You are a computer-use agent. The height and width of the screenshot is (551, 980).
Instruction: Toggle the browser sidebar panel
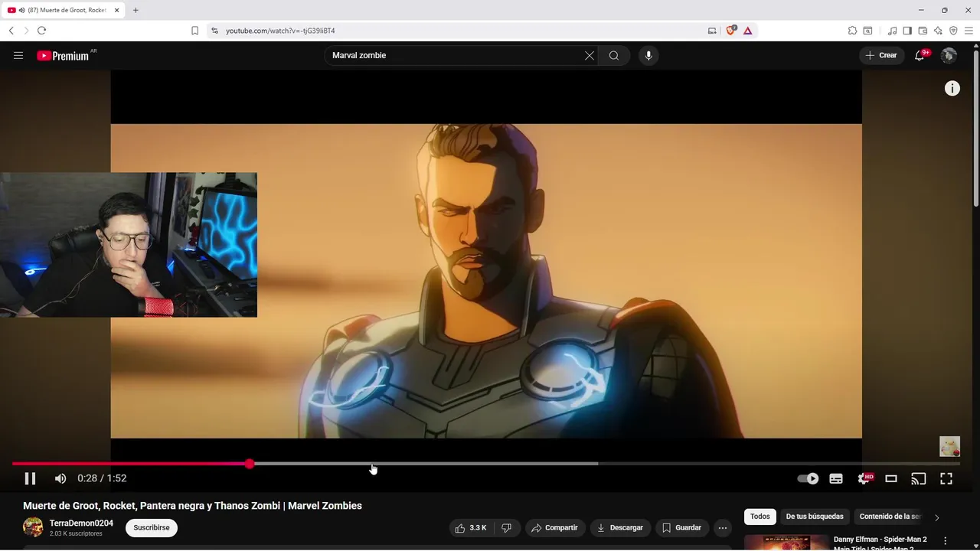[907, 31]
